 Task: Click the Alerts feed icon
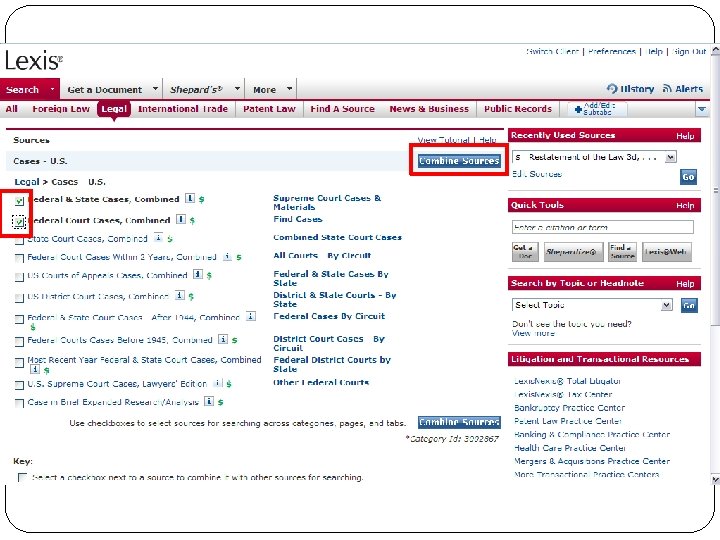click(x=667, y=88)
